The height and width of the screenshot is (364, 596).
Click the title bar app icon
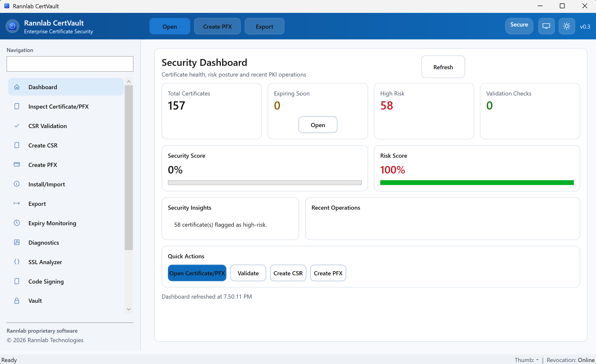pos(7,6)
